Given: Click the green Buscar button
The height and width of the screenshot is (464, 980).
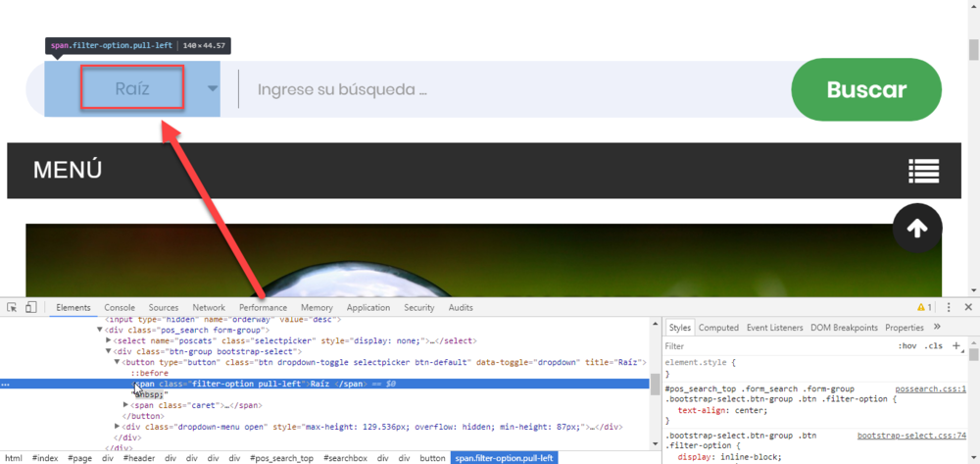Looking at the screenshot, I should (x=866, y=89).
